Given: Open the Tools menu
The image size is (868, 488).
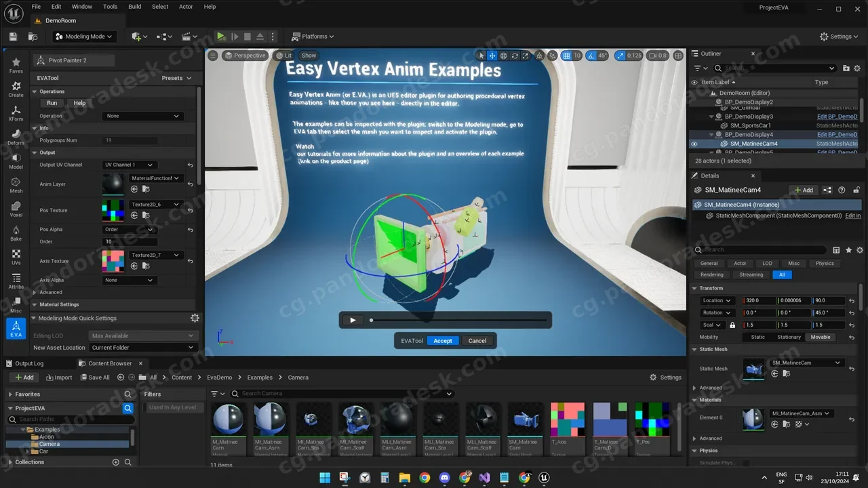Looking at the screenshot, I should (110, 7).
